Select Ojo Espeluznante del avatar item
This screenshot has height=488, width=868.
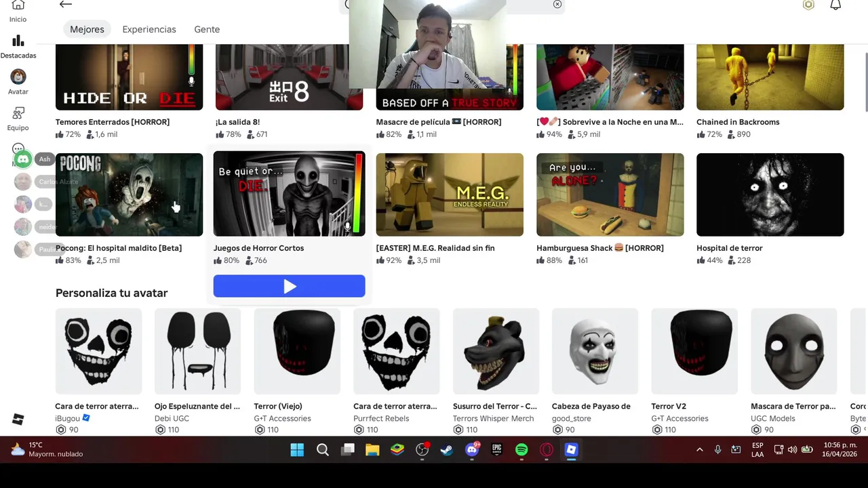point(197,351)
